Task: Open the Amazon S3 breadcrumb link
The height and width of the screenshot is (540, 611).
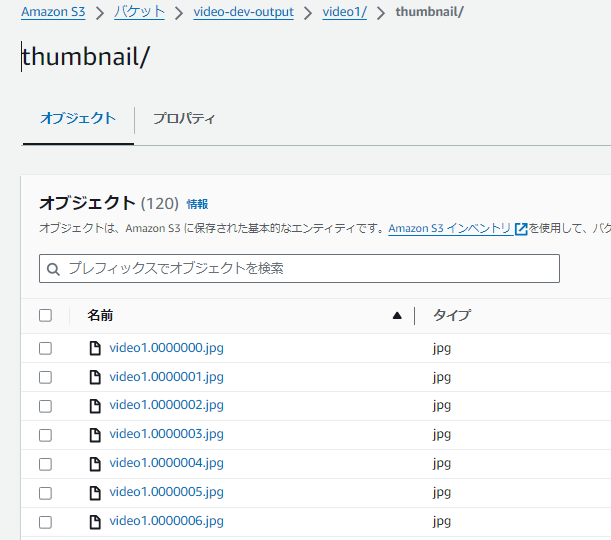Action: (53, 12)
